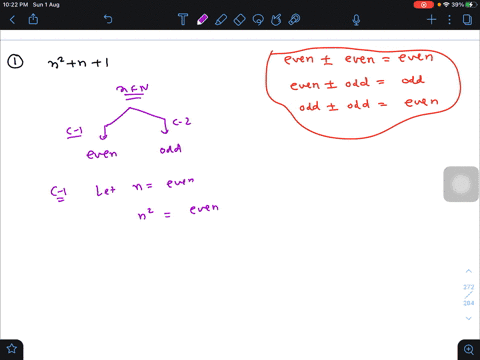This screenshot has height=360, width=480.
Task: Select the Eraser tool
Action: [x=239, y=20]
